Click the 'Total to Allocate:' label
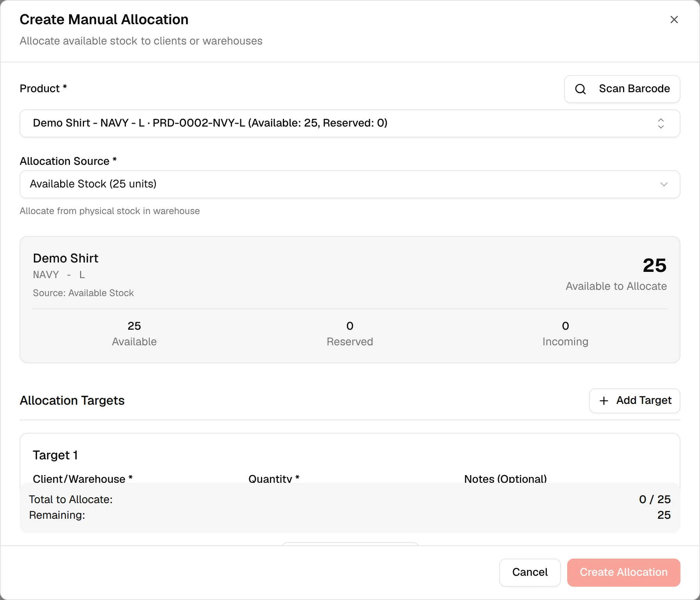The width and height of the screenshot is (700, 600). point(71,500)
